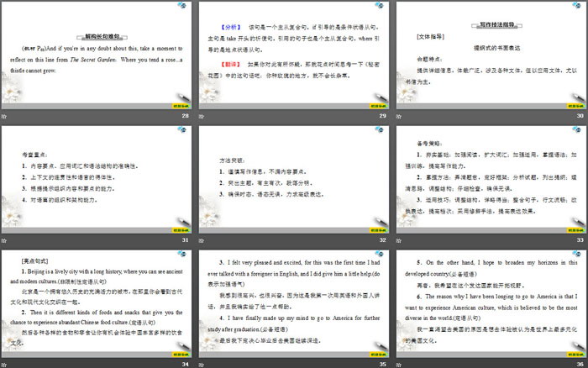The image size is (588, 368).
Task: Click slide number 31 label
Action: [186, 239]
